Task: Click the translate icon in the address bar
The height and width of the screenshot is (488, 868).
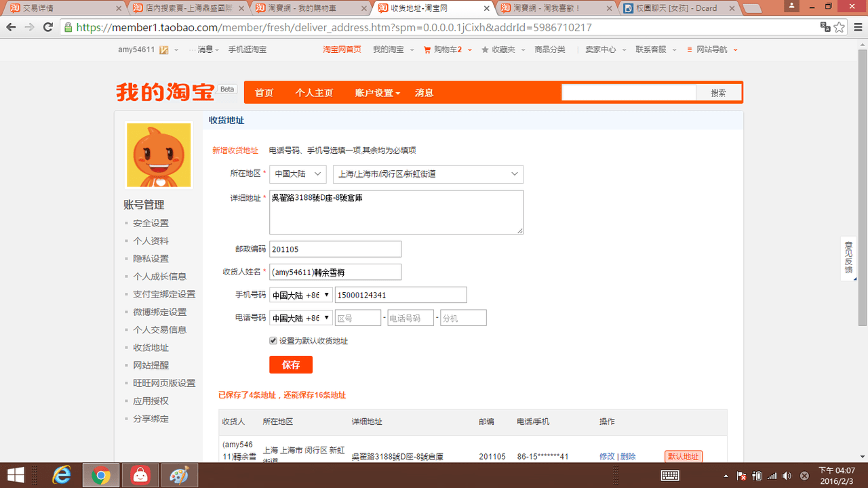Action: [825, 27]
